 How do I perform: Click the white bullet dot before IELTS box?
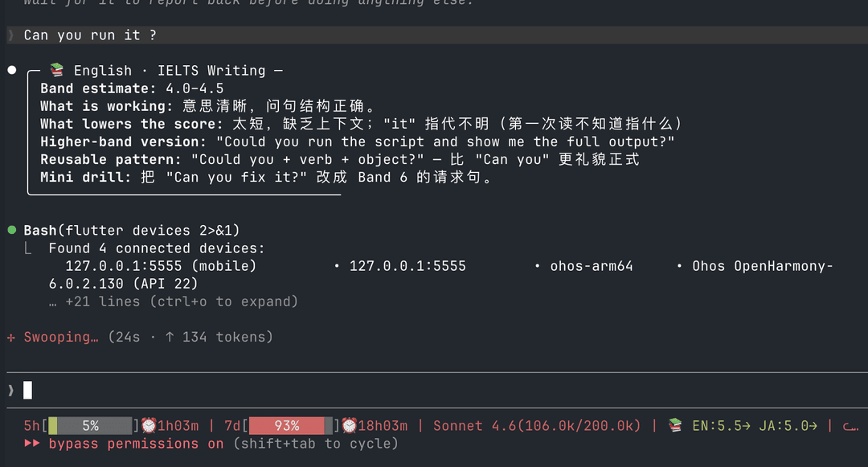(11, 70)
